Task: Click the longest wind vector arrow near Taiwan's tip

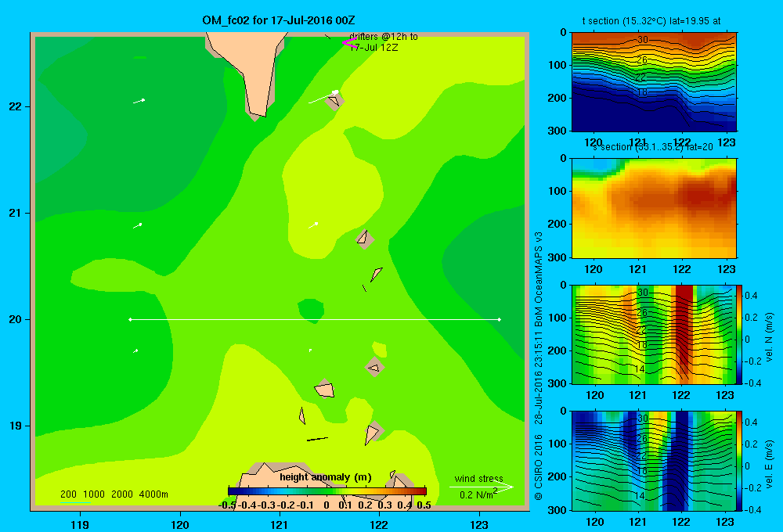Action: [323, 97]
